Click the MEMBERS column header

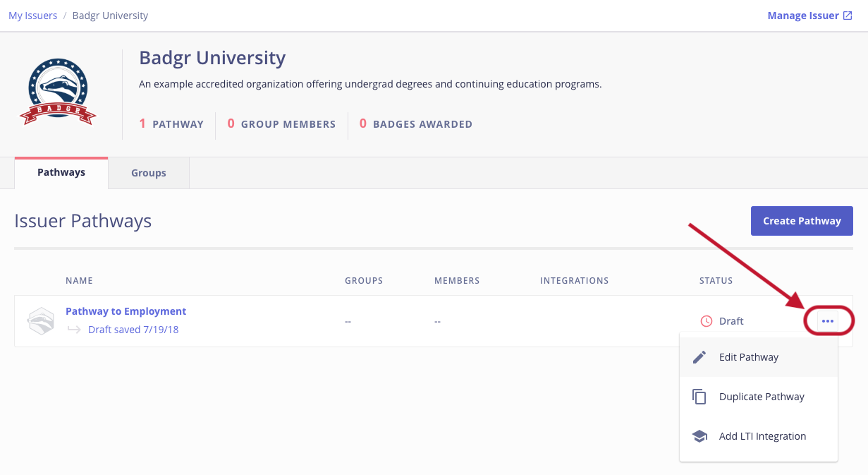pyautogui.click(x=457, y=281)
